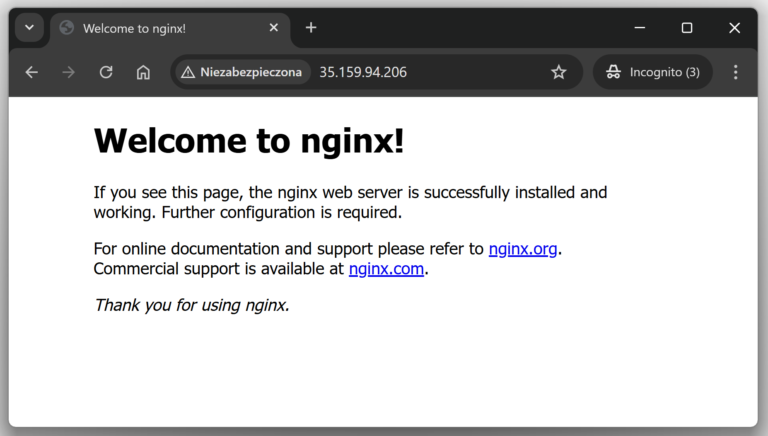The image size is (768, 436).
Task: Open the Incognito (3) indicator
Action: [x=652, y=73]
